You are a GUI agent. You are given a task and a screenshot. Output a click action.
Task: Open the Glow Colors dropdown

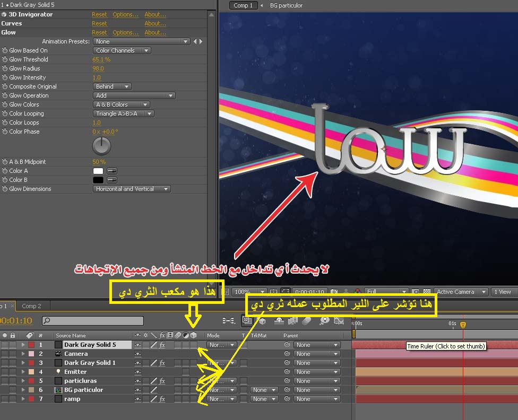point(121,104)
